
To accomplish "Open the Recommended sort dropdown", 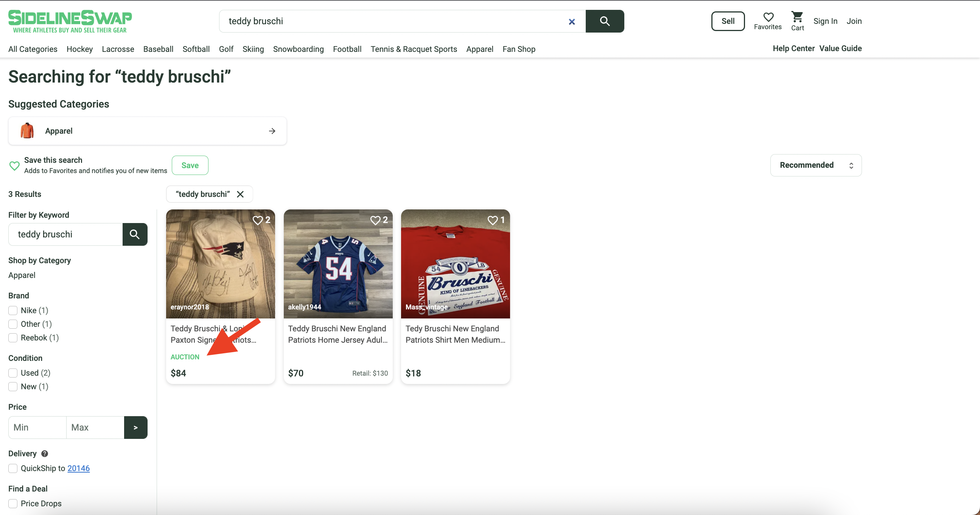I will [x=816, y=165].
